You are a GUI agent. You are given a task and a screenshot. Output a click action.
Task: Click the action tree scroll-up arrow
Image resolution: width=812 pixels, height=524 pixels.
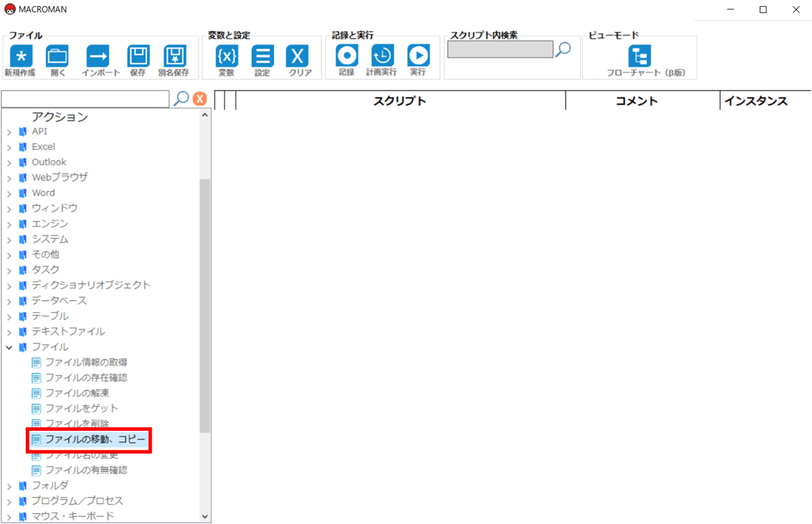point(206,116)
